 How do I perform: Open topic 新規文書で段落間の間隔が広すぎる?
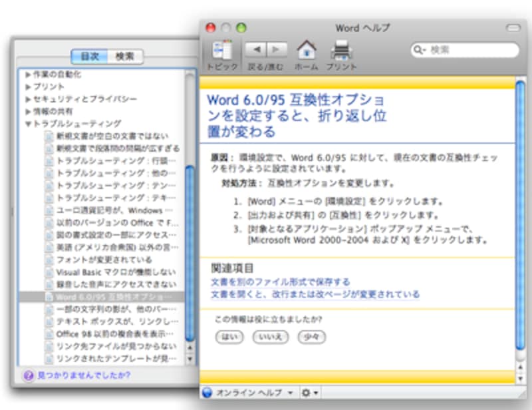pos(118,148)
